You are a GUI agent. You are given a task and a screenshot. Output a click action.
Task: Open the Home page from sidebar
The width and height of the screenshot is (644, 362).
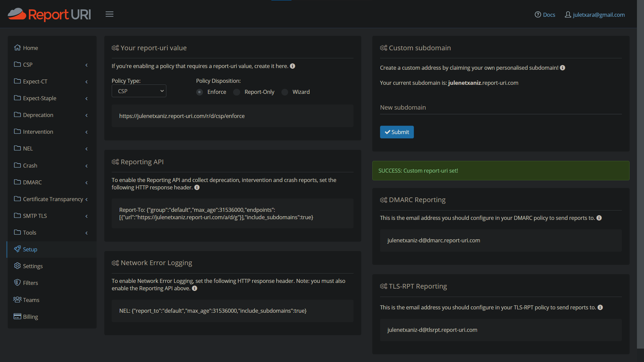[30, 48]
